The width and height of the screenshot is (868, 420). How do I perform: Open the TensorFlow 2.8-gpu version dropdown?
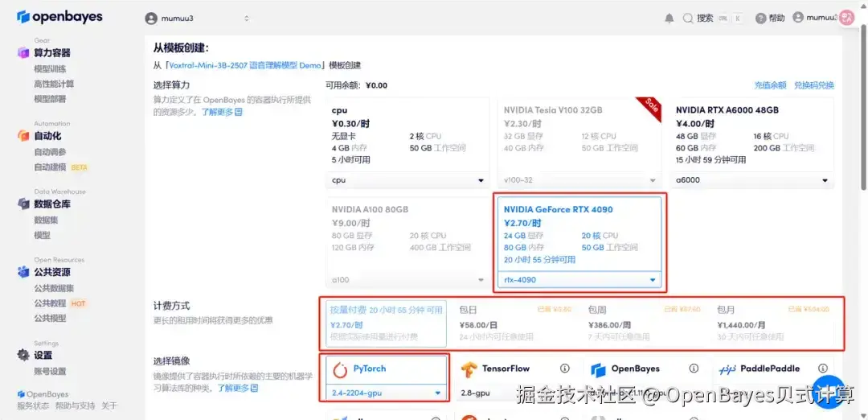tap(515, 393)
